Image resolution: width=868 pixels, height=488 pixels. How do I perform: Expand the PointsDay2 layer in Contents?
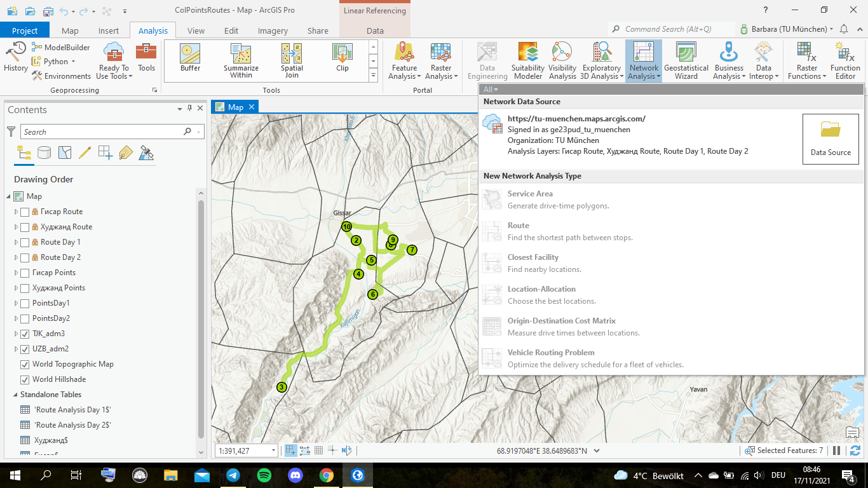(x=17, y=318)
